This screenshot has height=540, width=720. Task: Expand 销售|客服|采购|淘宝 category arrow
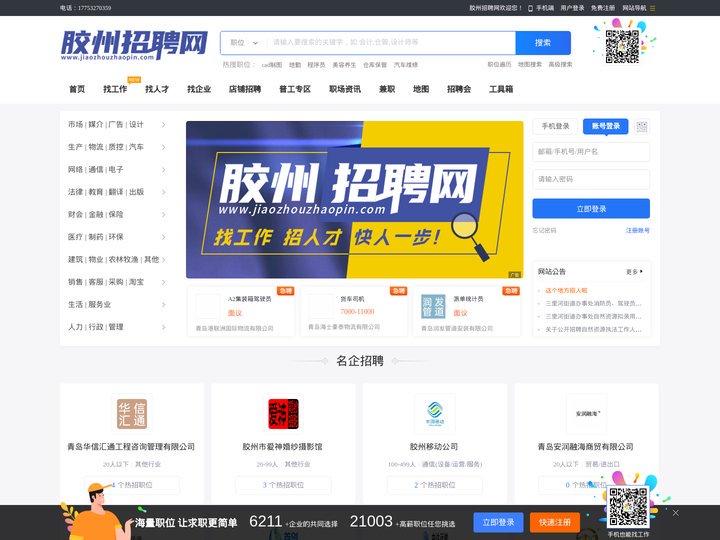tap(163, 282)
